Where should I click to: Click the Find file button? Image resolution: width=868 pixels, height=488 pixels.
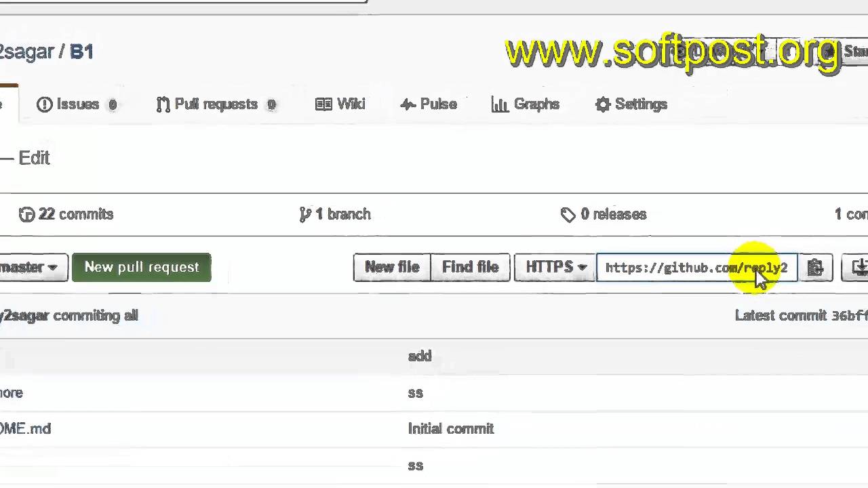click(471, 267)
